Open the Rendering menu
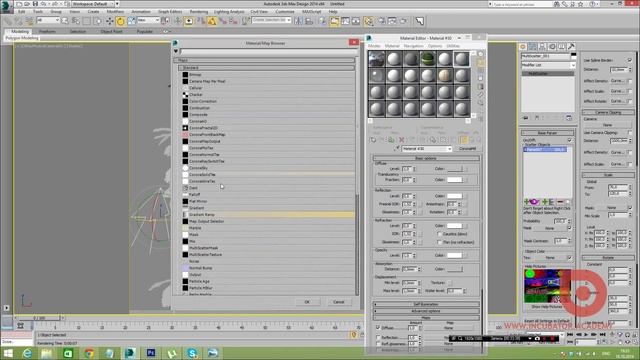Viewport: 640px width, 360px height. pos(199,12)
